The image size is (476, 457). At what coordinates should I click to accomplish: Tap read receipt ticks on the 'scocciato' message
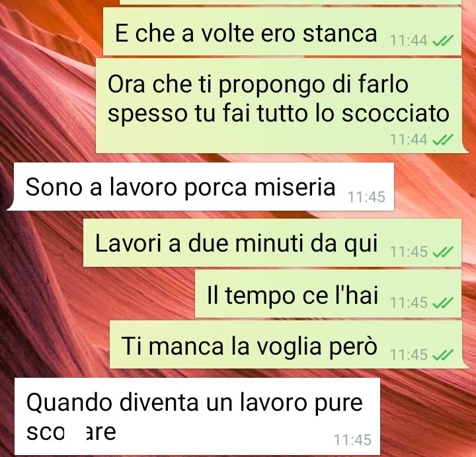(x=442, y=139)
